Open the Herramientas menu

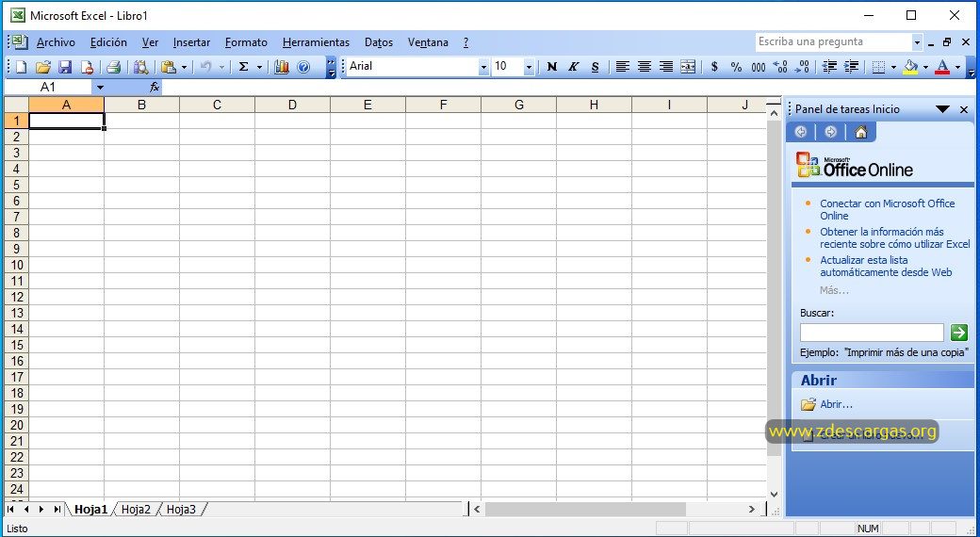pos(317,42)
